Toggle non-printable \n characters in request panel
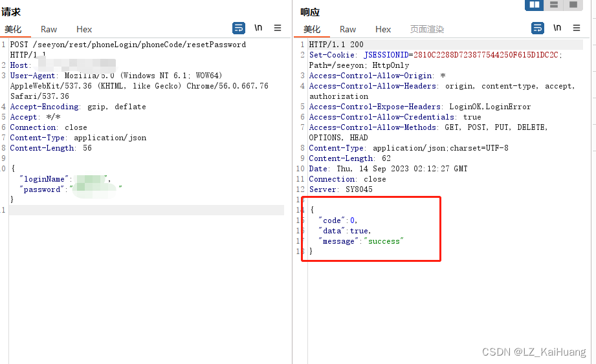Viewport: 596px width, 364px height. tap(258, 28)
